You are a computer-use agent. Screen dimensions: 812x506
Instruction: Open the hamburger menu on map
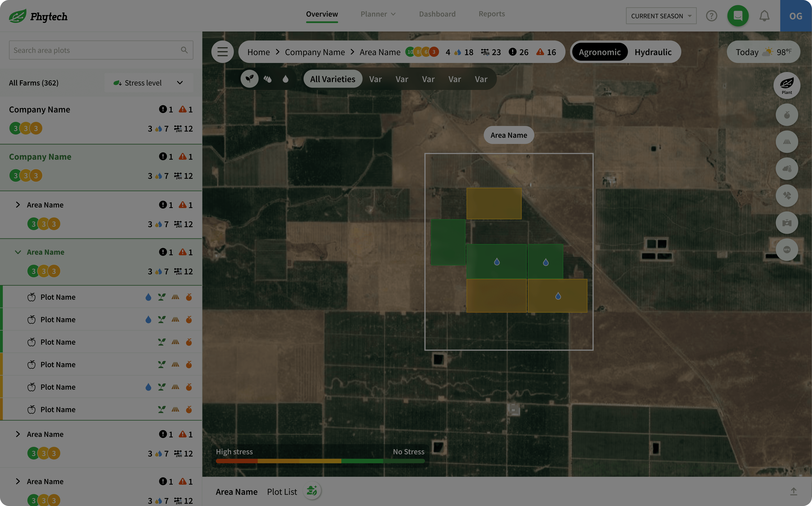222,52
